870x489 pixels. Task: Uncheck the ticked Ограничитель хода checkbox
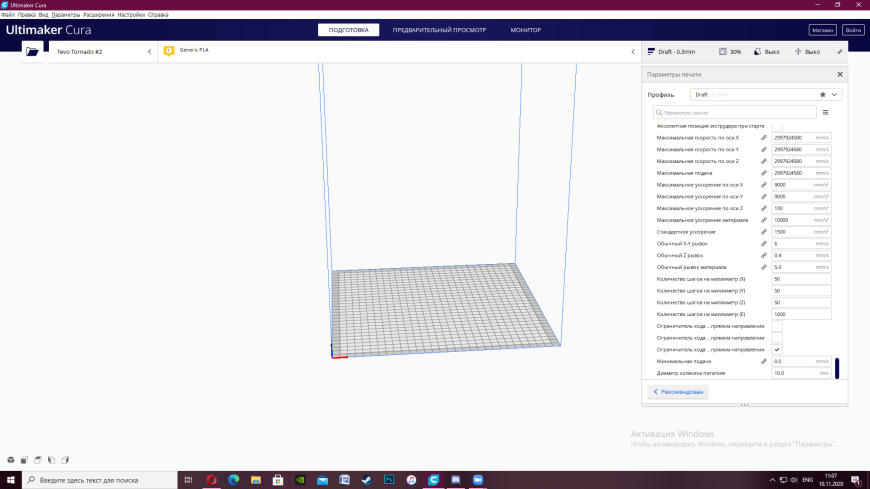click(777, 350)
